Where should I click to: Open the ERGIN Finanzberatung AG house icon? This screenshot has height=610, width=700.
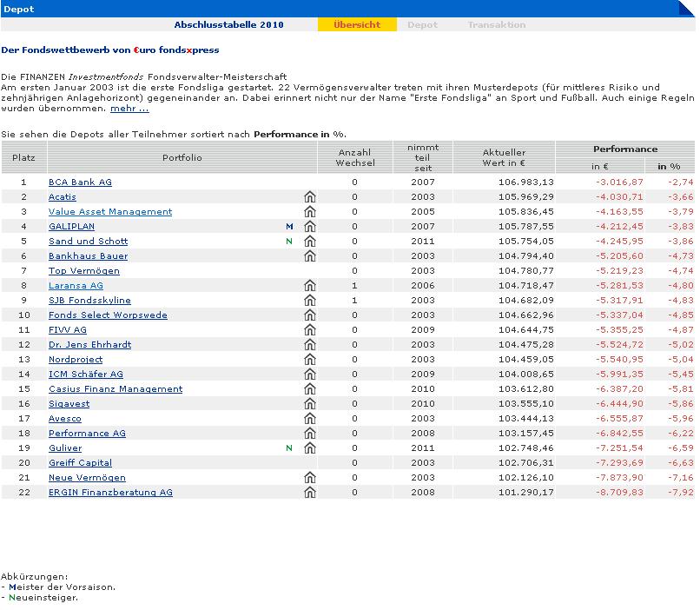pyautogui.click(x=309, y=493)
